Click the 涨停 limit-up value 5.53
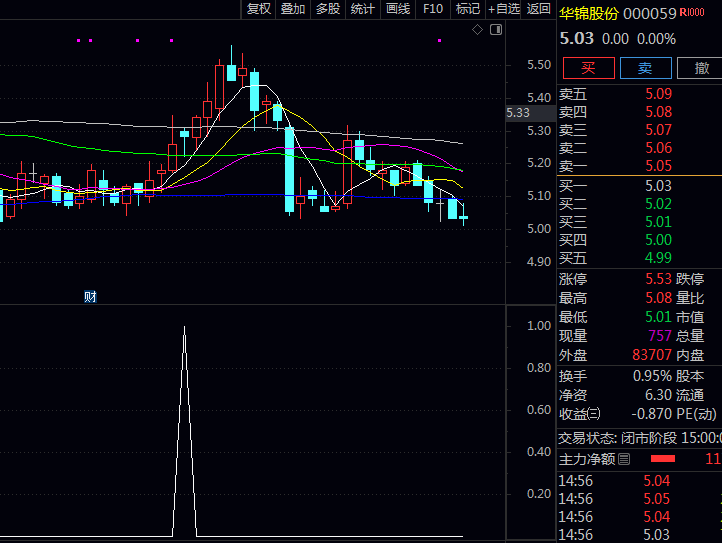The image size is (722, 543). click(x=658, y=279)
